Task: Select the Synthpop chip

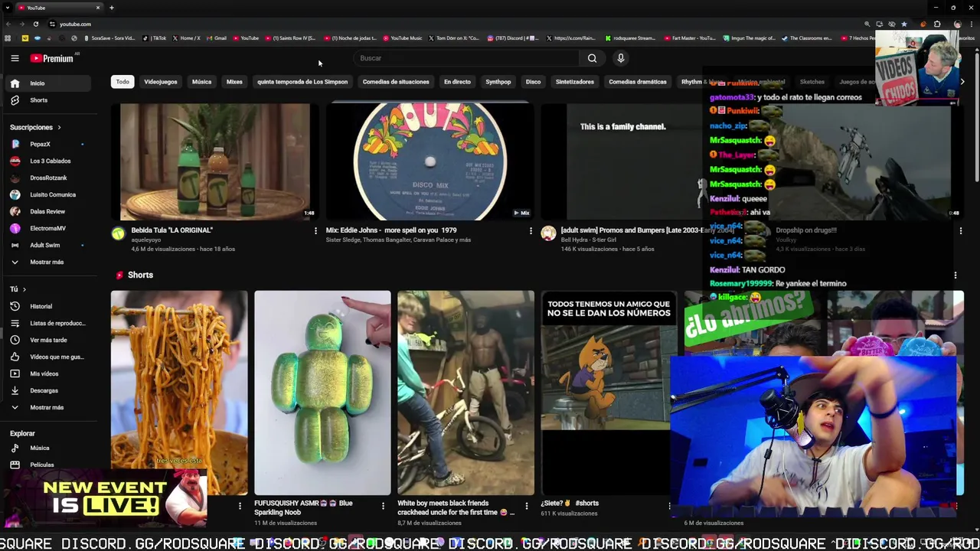Action: 498,82
